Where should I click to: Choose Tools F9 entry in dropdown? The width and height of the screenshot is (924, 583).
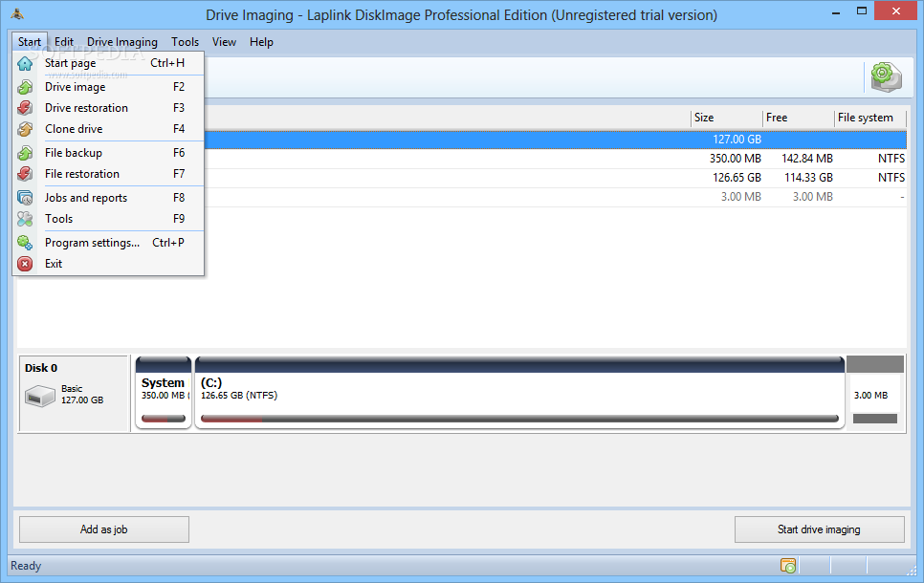click(108, 219)
